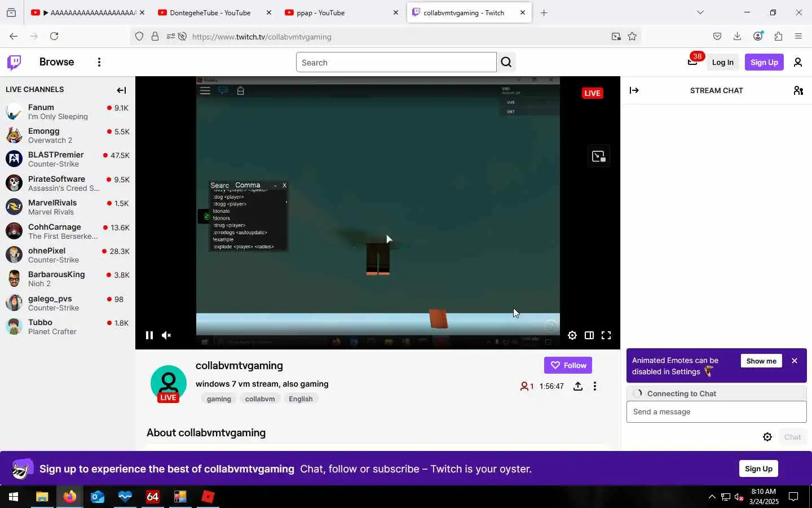The height and width of the screenshot is (508, 812).
Task: Click the Log In button
Action: coord(722,62)
